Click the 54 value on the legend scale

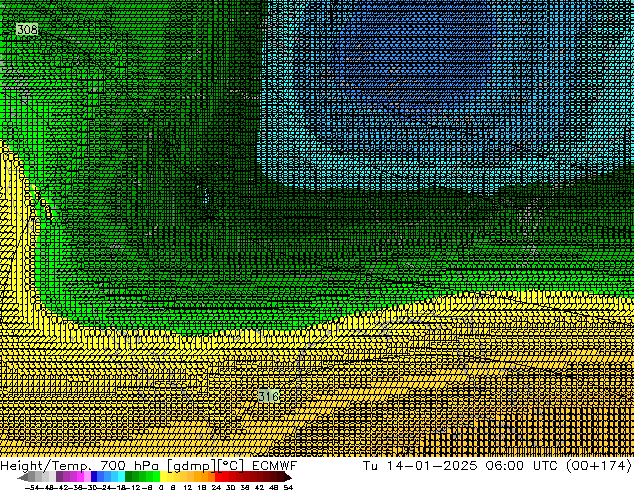(x=288, y=487)
